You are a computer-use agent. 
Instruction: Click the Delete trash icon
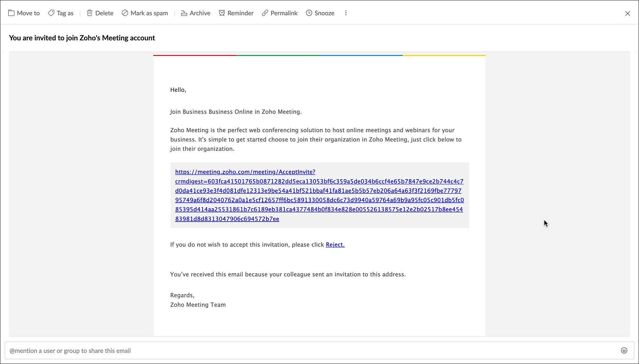[90, 13]
